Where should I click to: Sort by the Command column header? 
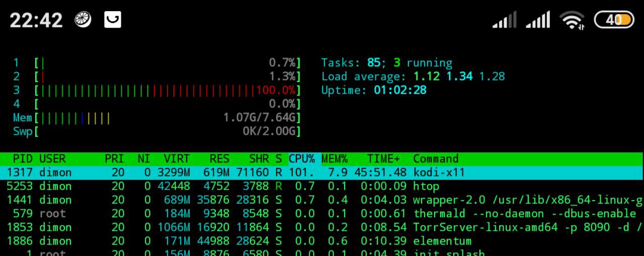(x=436, y=159)
